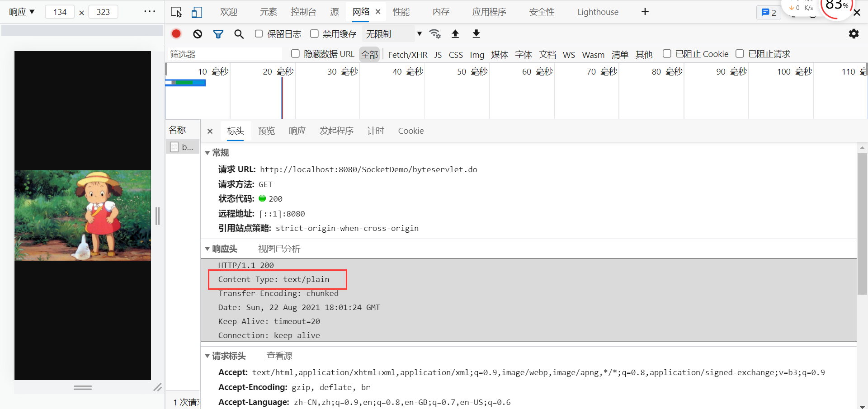Click the headers panel vertical scrollbar

point(862,224)
